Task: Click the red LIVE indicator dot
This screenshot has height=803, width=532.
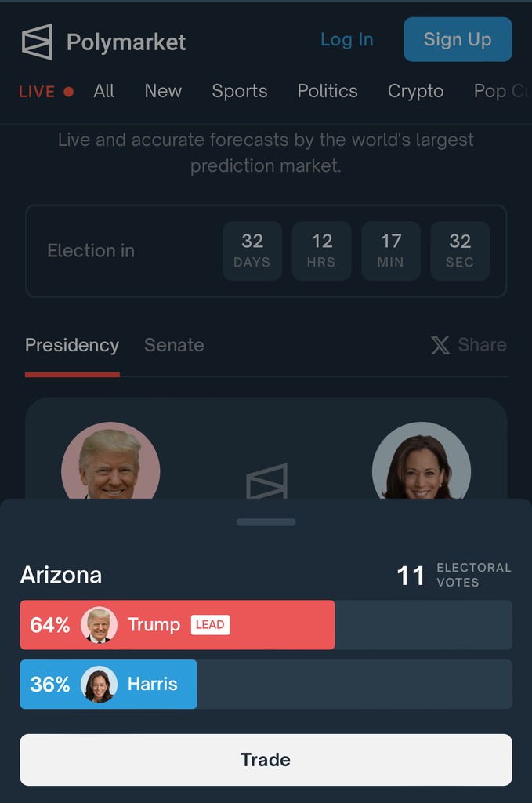Action: point(68,92)
